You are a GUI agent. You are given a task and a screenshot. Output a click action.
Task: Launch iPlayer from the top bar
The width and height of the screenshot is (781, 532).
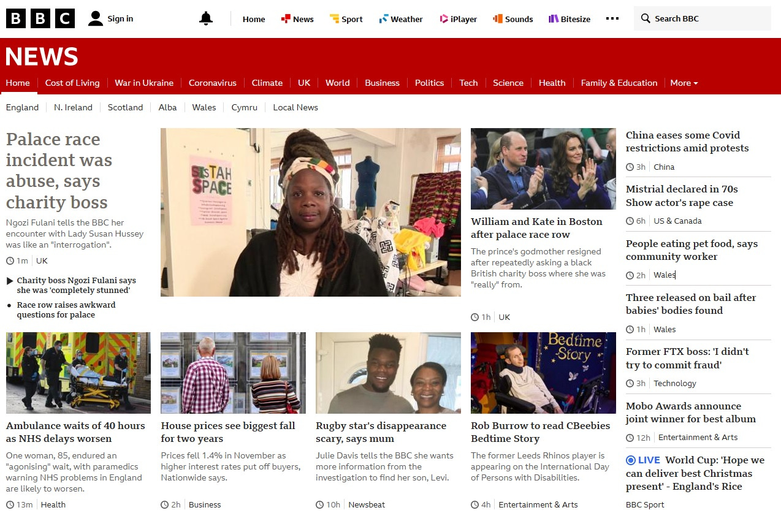point(459,19)
